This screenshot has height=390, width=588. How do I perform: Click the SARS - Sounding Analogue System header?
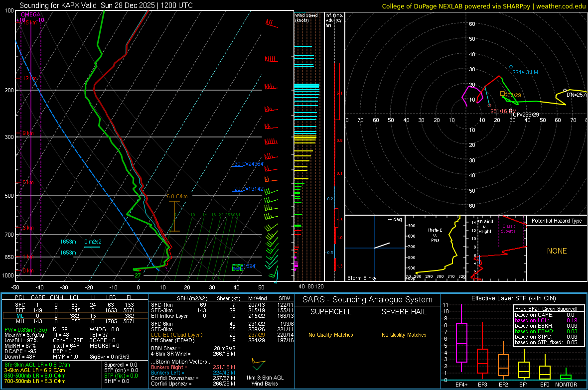click(x=368, y=300)
